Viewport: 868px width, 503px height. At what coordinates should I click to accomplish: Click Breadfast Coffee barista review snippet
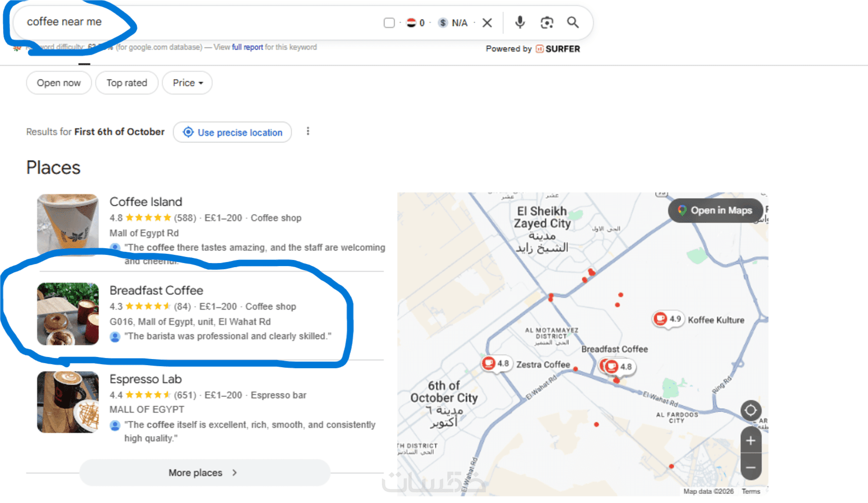point(228,336)
